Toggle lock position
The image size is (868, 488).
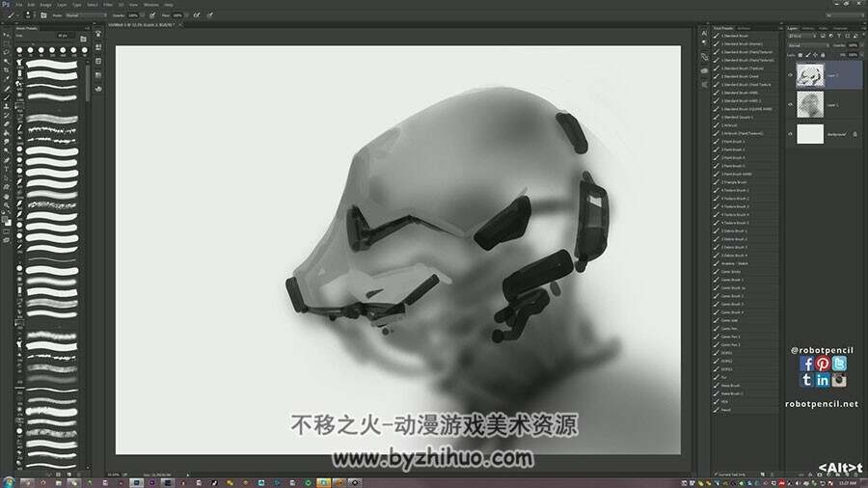click(x=815, y=55)
